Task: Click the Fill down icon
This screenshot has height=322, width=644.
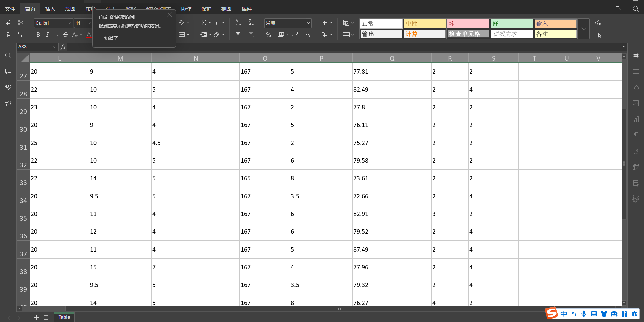Action: click(217, 23)
